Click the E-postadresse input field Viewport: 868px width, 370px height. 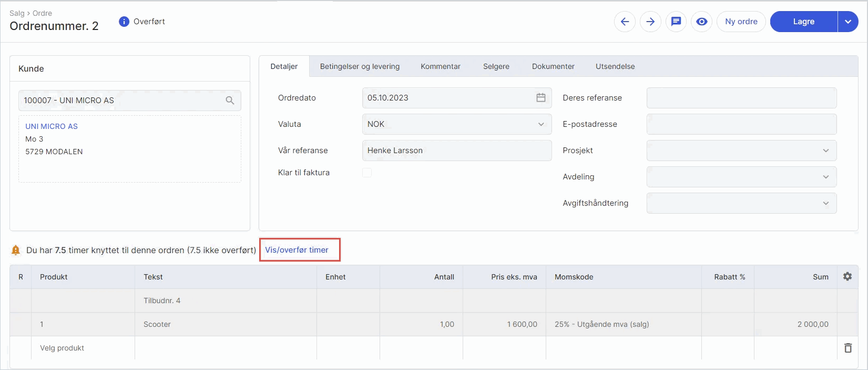point(741,124)
